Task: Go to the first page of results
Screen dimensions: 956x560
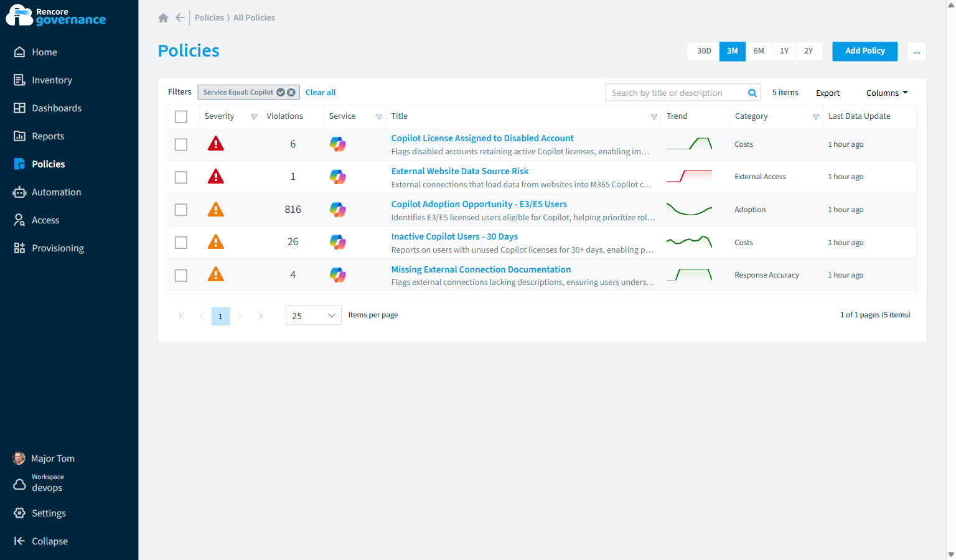Action: pos(181,315)
